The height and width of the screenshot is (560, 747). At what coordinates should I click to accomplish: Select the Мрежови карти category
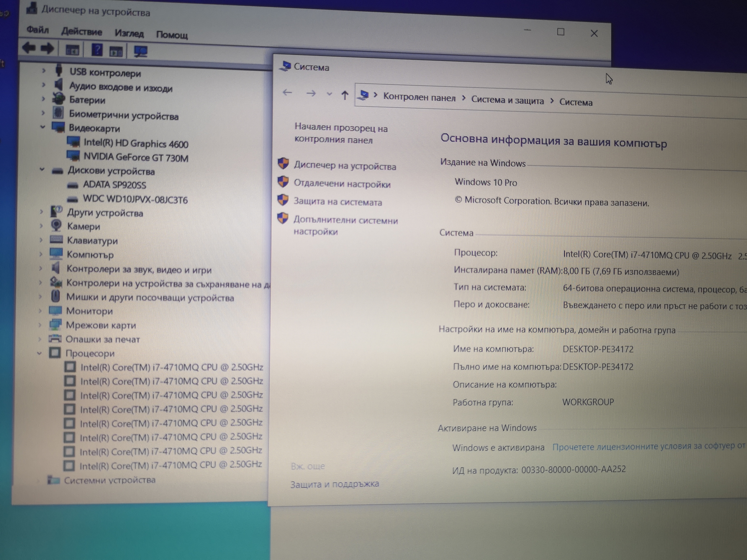pyautogui.click(x=101, y=325)
